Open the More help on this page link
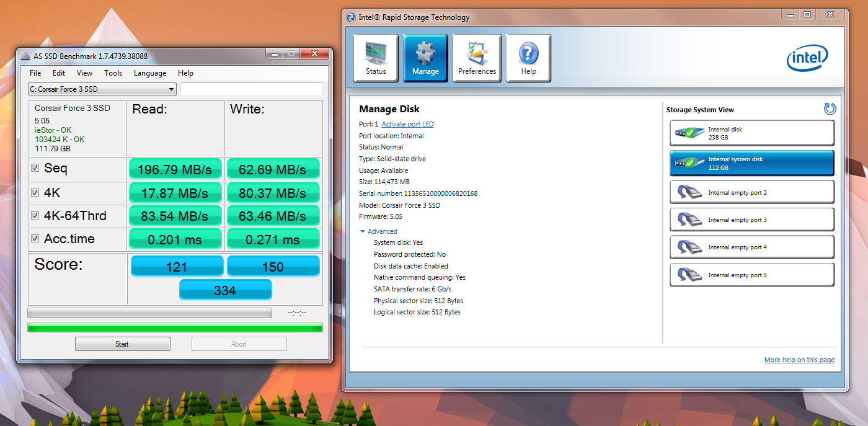Screen dimensions: 868x426 [799, 360]
